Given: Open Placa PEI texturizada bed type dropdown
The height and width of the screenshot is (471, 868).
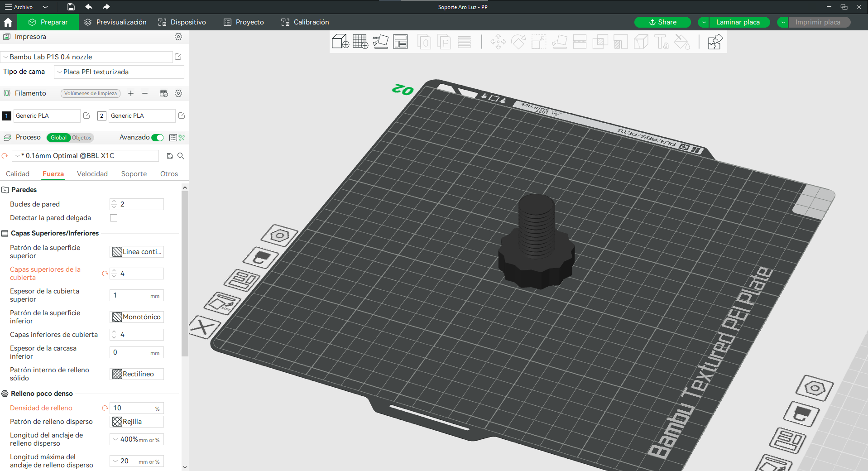Looking at the screenshot, I should 119,72.
